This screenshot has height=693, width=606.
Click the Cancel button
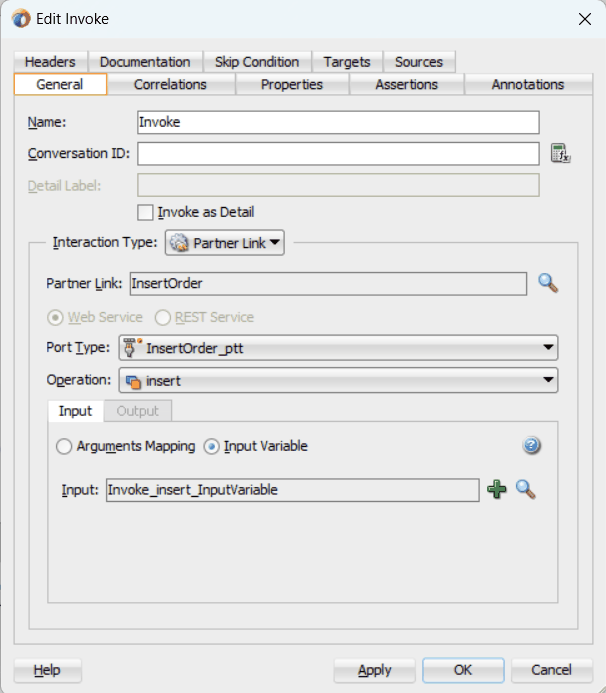pyautogui.click(x=551, y=670)
